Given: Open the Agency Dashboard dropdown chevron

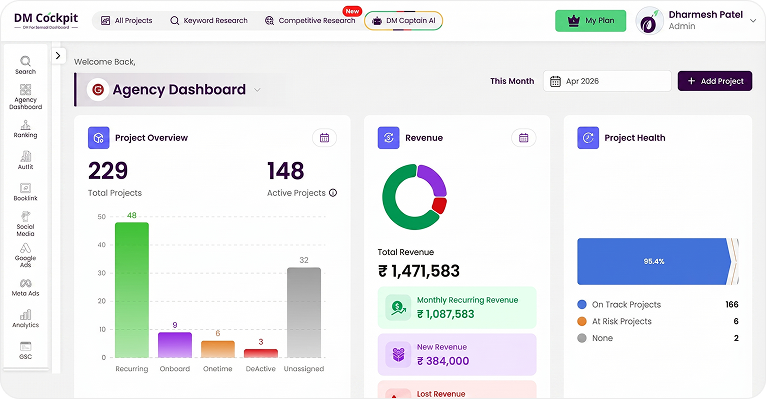Looking at the screenshot, I should click(257, 90).
